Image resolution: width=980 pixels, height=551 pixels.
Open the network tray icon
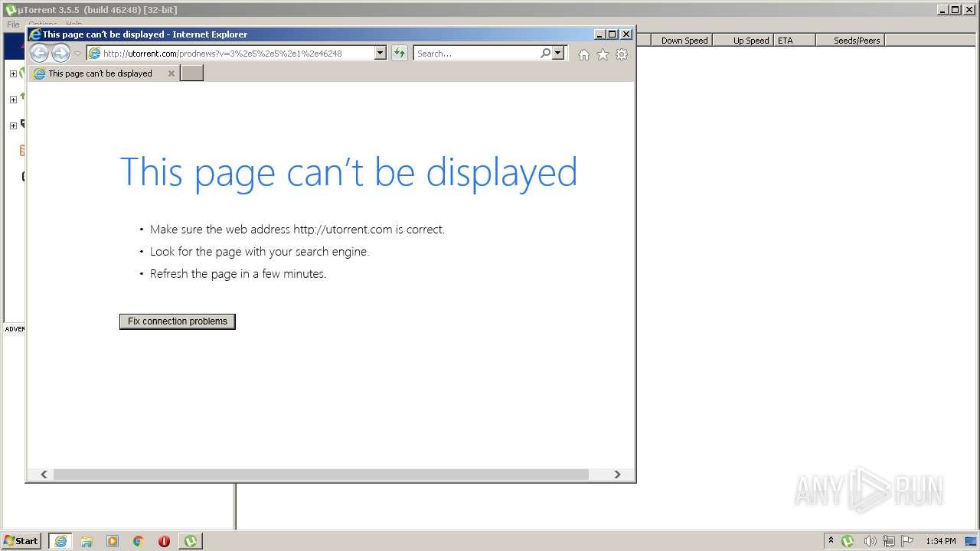pos(889,541)
